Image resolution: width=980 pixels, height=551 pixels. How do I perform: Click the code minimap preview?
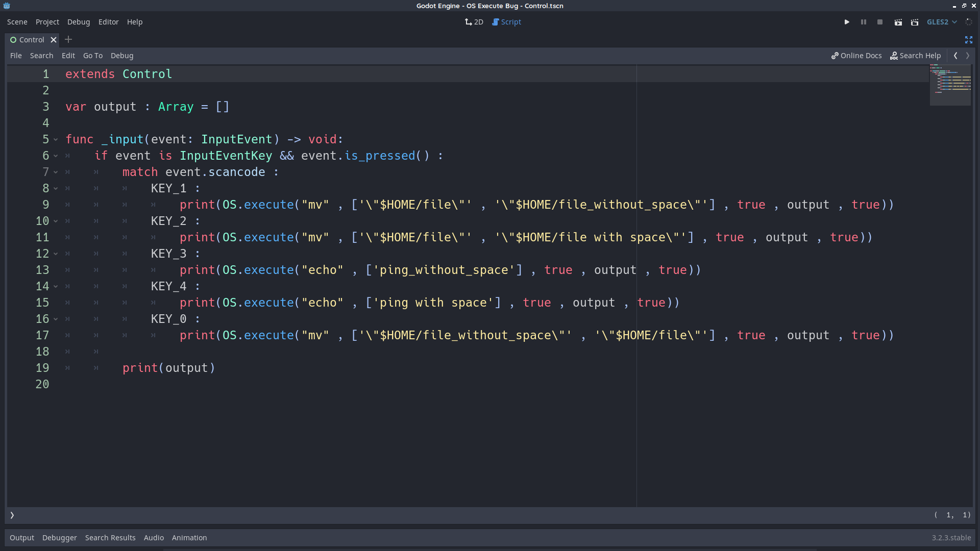[x=950, y=84]
